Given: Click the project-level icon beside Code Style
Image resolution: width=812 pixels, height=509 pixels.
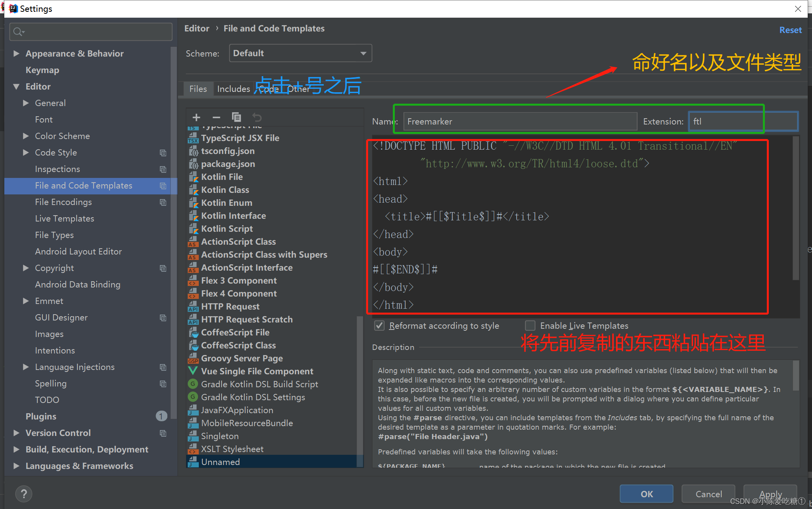Looking at the screenshot, I should point(163,153).
